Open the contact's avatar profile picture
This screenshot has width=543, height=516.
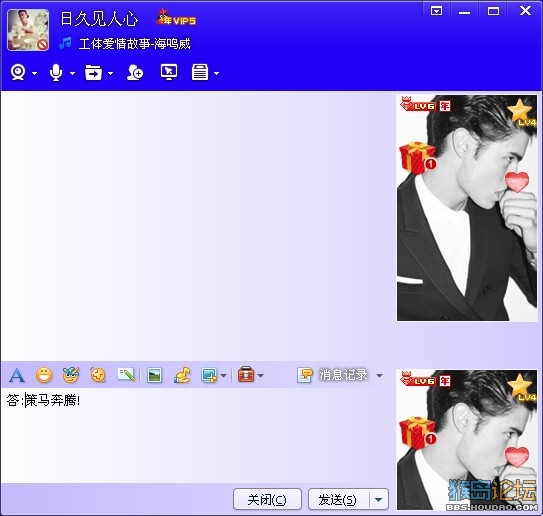(28, 30)
